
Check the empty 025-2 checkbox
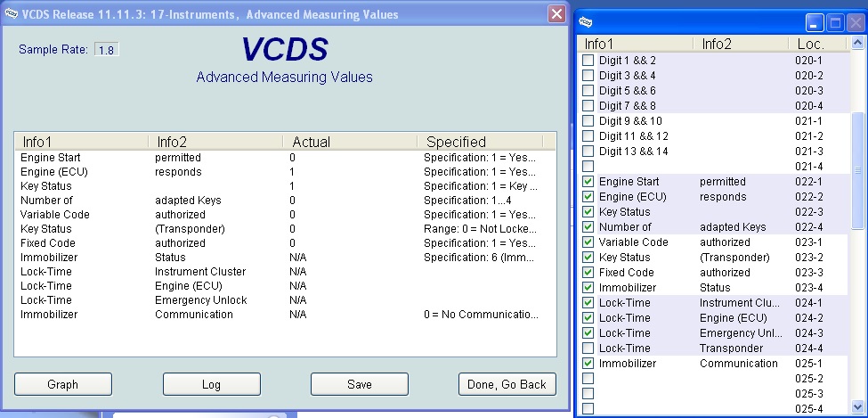click(588, 379)
